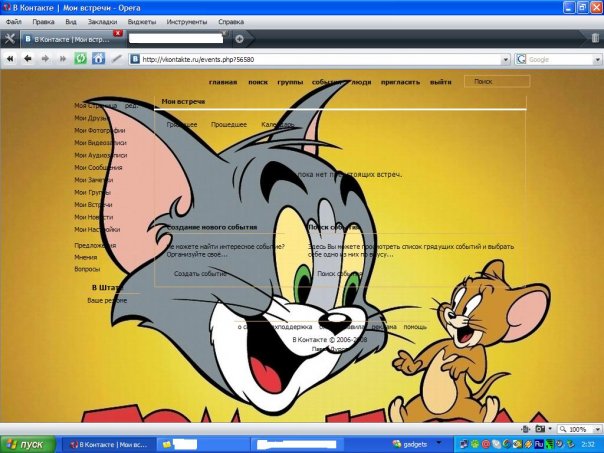Open the Инструменты menu
Screen dimensions: 604x453
click(187, 22)
